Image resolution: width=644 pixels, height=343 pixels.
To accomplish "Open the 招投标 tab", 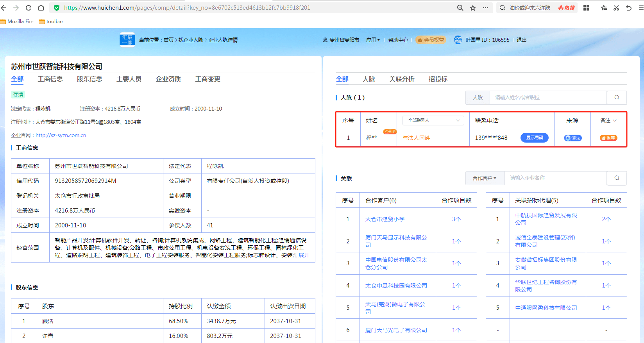I will [x=438, y=79].
